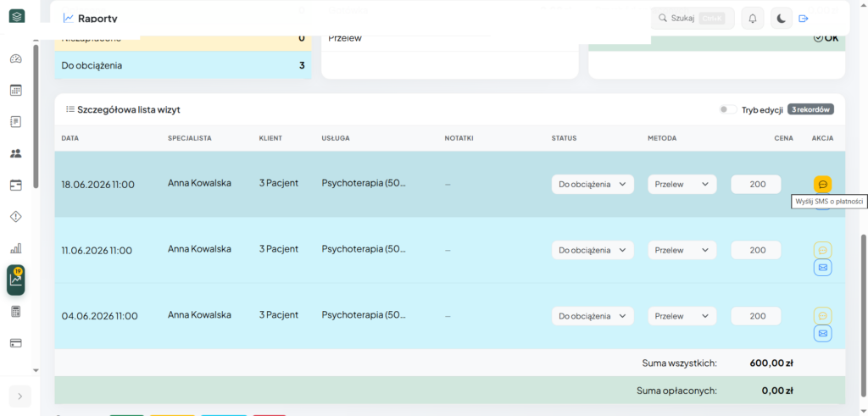The image size is (868, 416).
Task: Click the SPECJALISTA column header
Action: [190, 138]
